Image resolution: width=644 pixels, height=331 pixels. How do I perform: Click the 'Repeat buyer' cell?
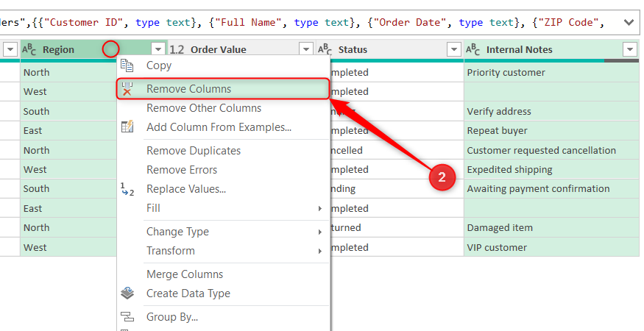pyautogui.click(x=551, y=131)
